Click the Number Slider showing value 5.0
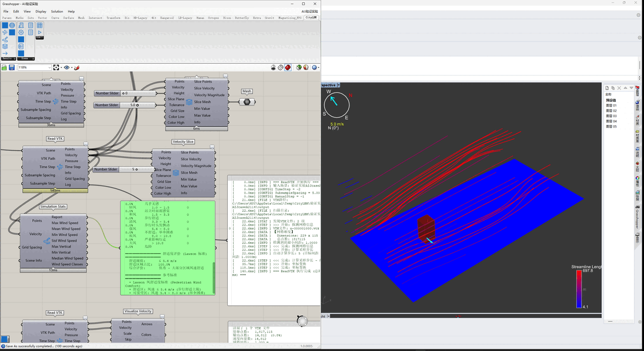The image size is (644, 351). pos(125,105)
